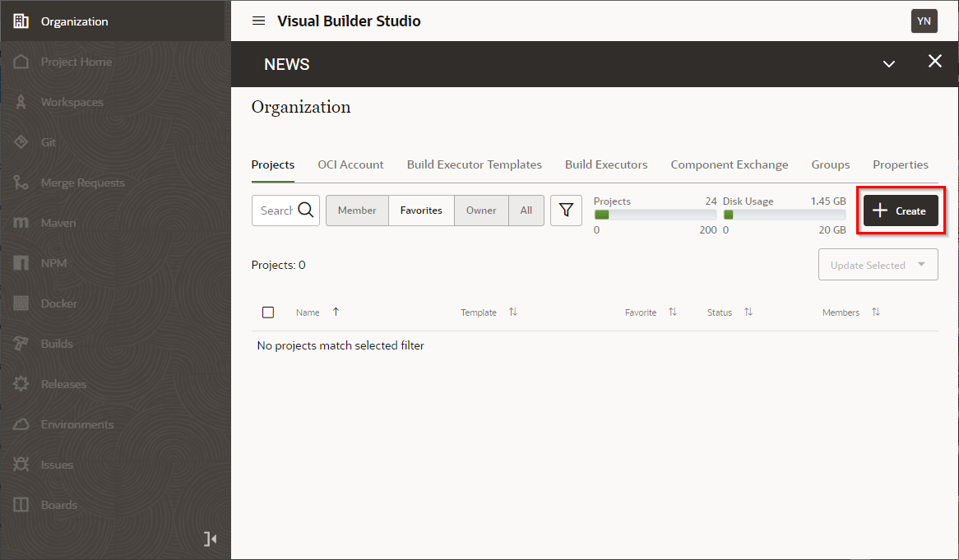Switch to the OCI Account tab
The width and height of the screenshot is (959, 560).
350,164
